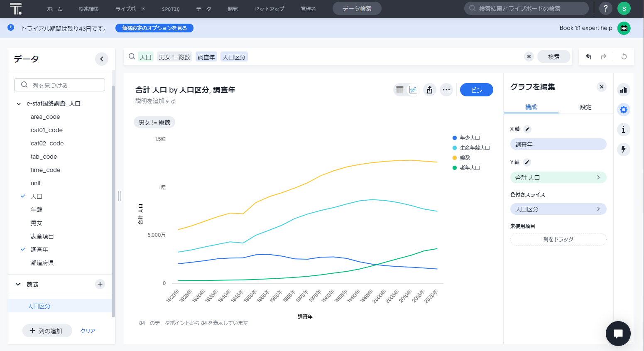Collapse the データ side panel
The width and height of the screenshot is (644, 351).
101,59
